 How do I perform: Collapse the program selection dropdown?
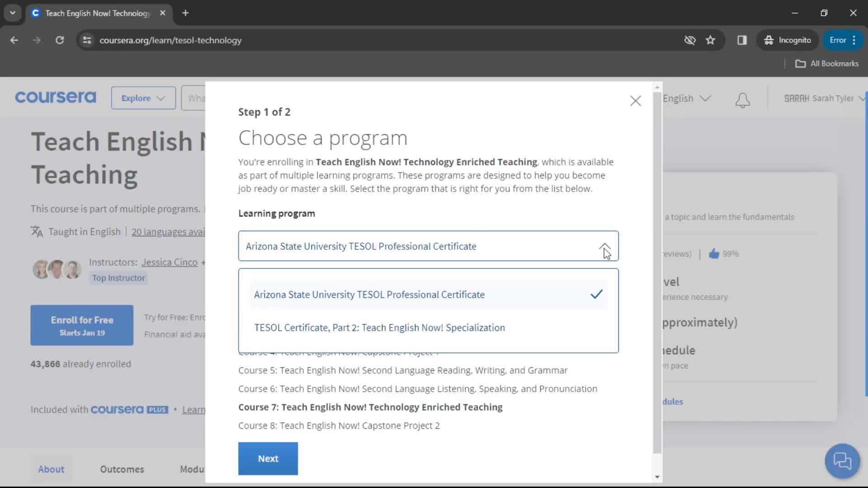coord(606,246)
